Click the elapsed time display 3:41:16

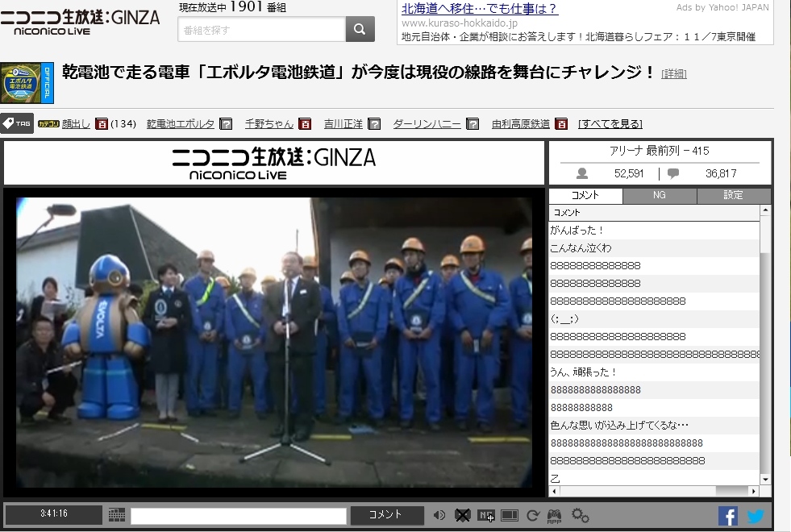click(54, 513)
